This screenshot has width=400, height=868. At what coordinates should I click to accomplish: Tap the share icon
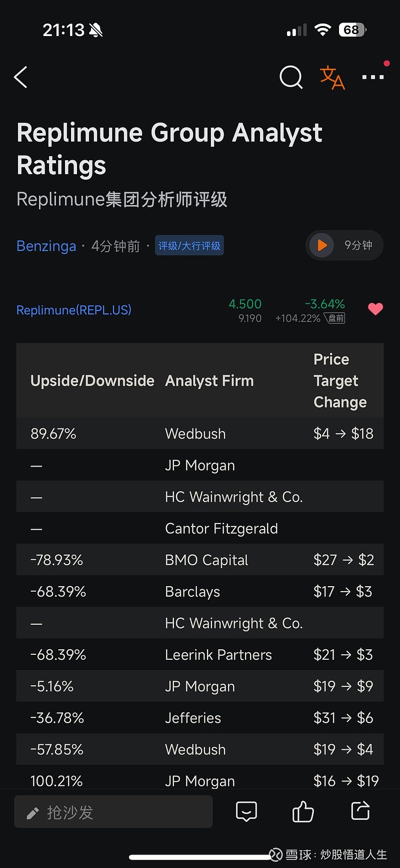[x=360, y=811]
